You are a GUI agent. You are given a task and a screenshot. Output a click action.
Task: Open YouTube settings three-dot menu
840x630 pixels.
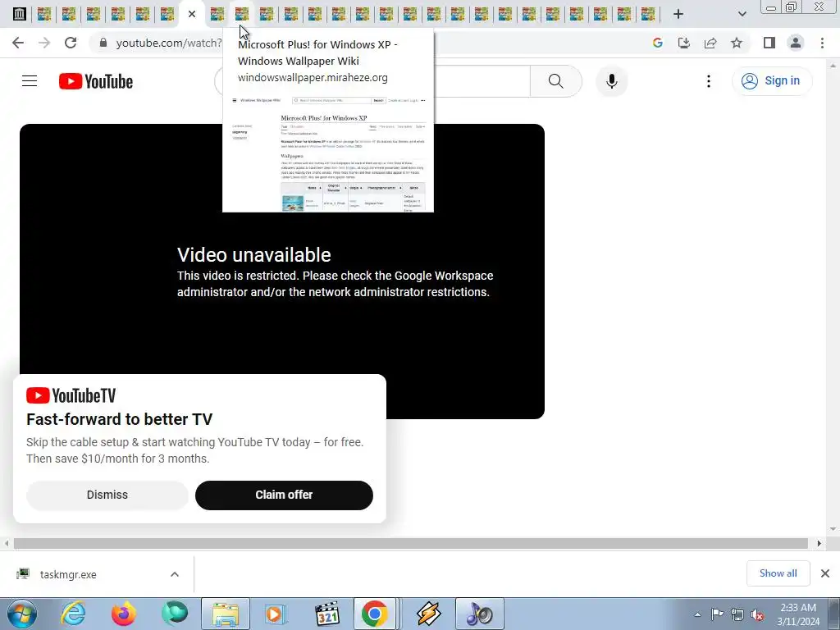coord(708,81)
